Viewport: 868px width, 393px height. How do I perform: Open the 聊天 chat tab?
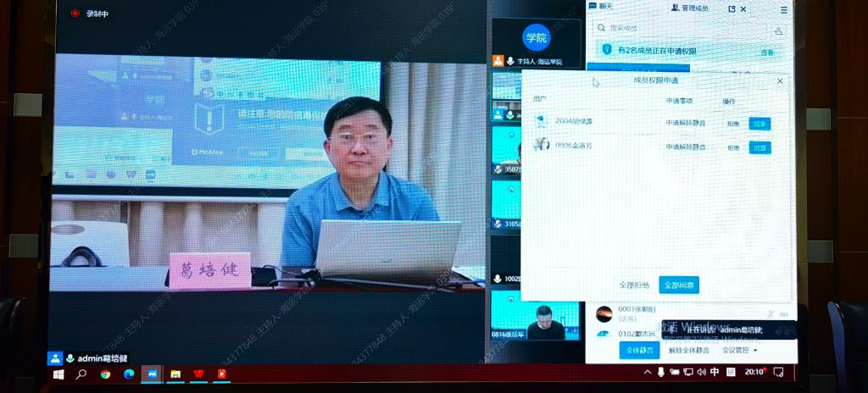(605, 8)
